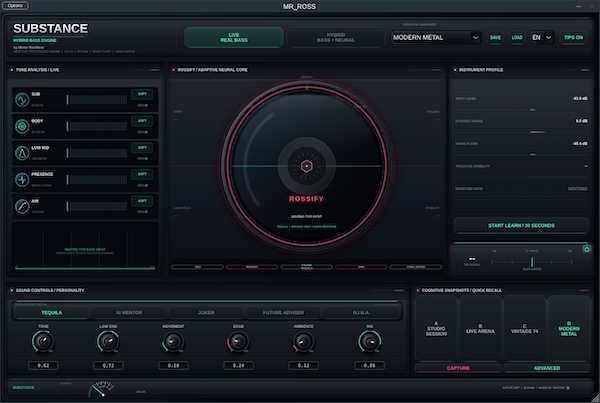Click the central hexagon core icon

click(x=307, y=166)
